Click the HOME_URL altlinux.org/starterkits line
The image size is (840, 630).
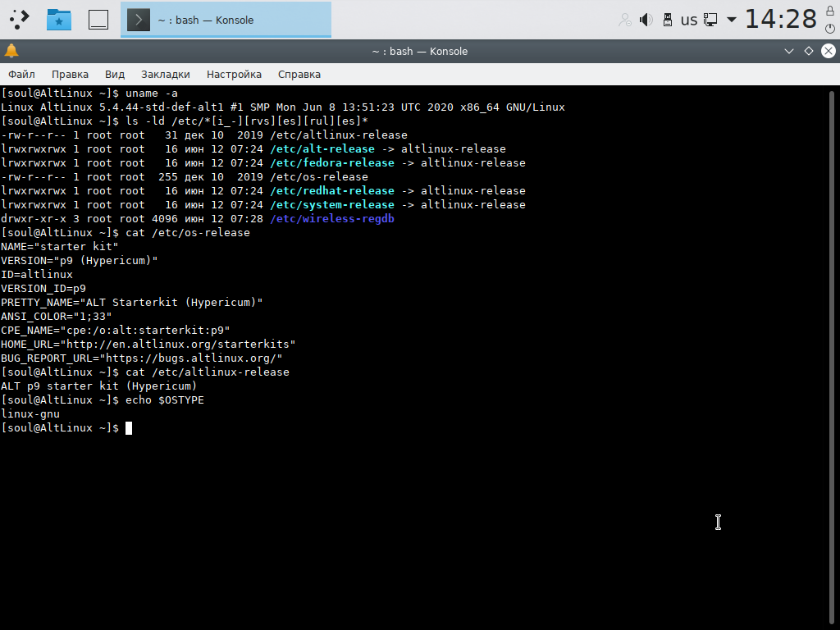[148, 344]
